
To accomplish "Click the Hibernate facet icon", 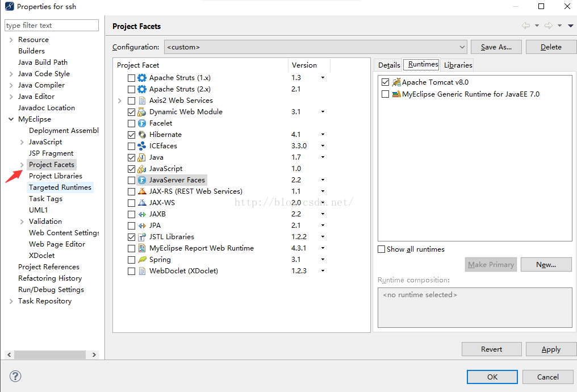I will tap(142, 135).
